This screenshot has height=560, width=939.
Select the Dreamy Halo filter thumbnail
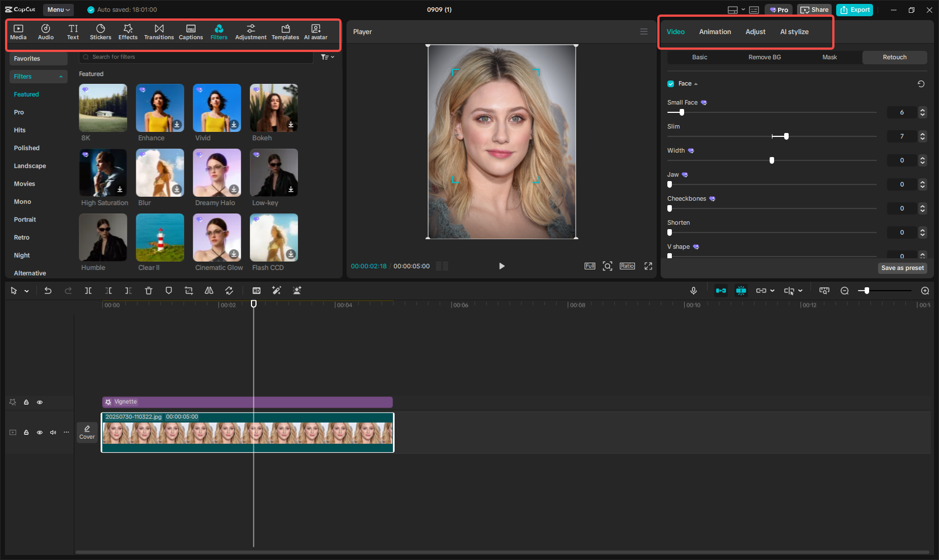(217, 173)
